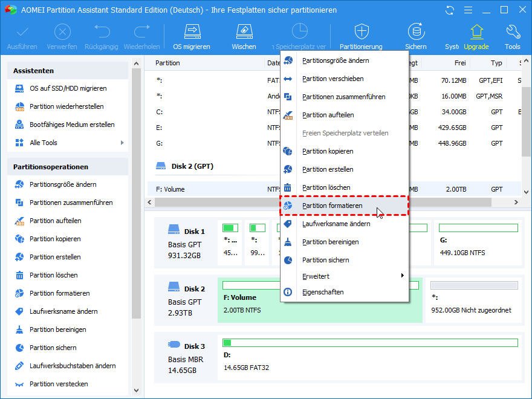This screenshot has height=399, width=532.
Task: Open the Tools wrench icon
Action: click(513, 32)
